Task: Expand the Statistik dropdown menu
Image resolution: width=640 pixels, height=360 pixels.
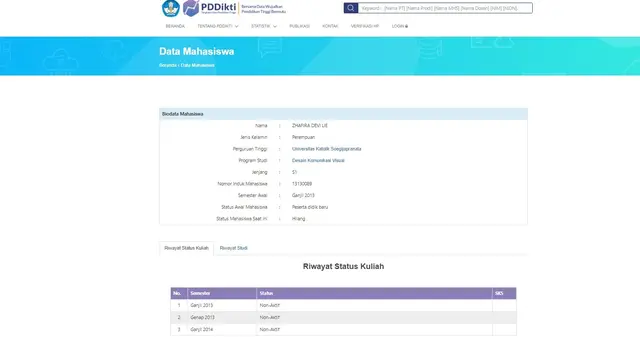Action: pos(264,26)
